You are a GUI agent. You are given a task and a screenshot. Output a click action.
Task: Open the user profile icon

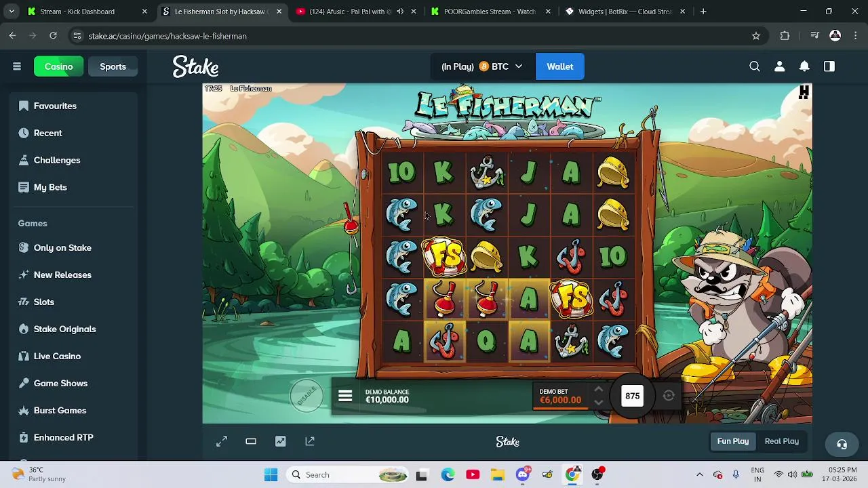[x=779, y=66]
